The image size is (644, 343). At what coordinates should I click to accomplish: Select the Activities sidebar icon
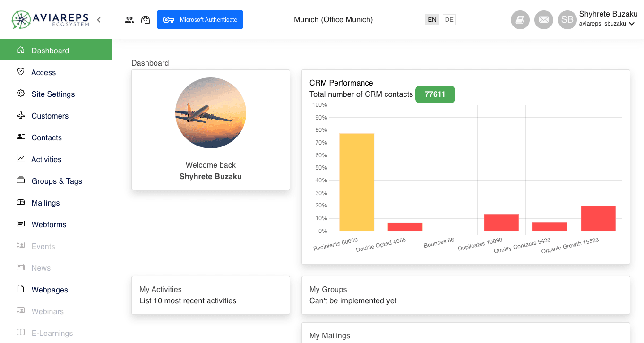(x=21, y=159)
